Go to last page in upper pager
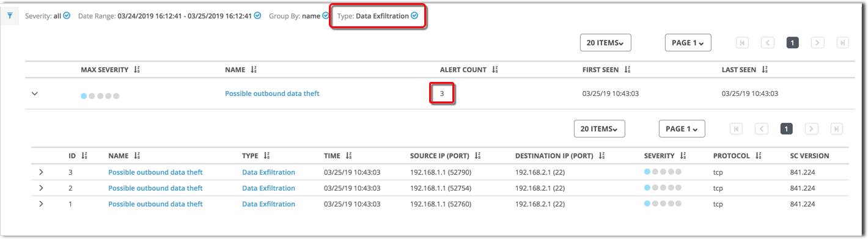This screenshot has width=868, height=239. 842,43
